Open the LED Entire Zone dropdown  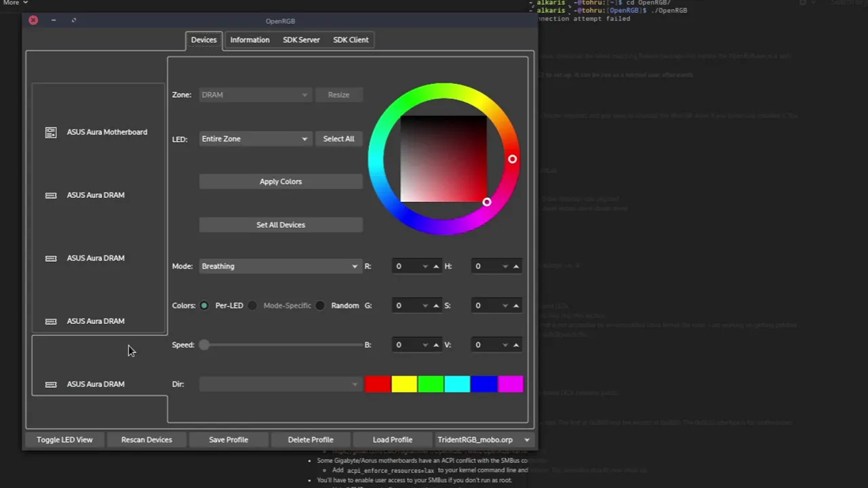pos(255,139)
